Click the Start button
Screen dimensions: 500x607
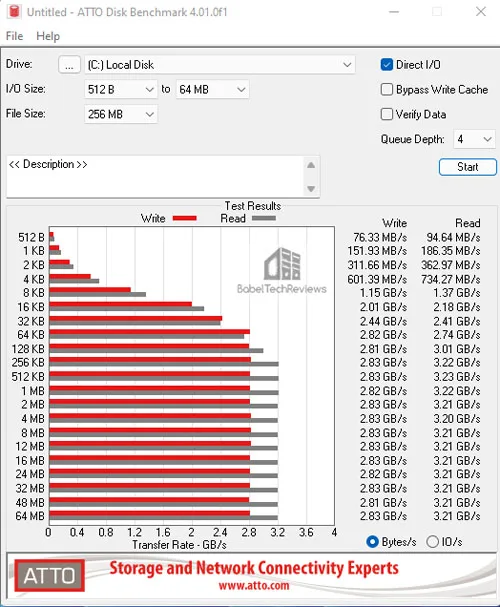tap(467, 167)
